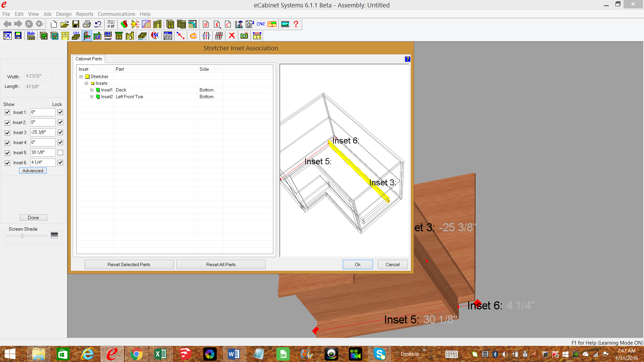Viewport: 644px width, 362px height.
Task: Click the red question mark help icon
Action: coord(296,24)
